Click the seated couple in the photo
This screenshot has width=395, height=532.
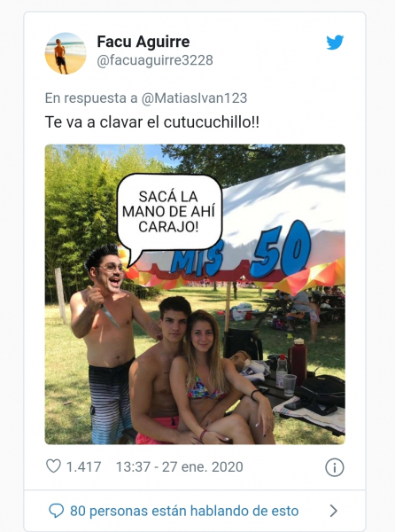200,372
